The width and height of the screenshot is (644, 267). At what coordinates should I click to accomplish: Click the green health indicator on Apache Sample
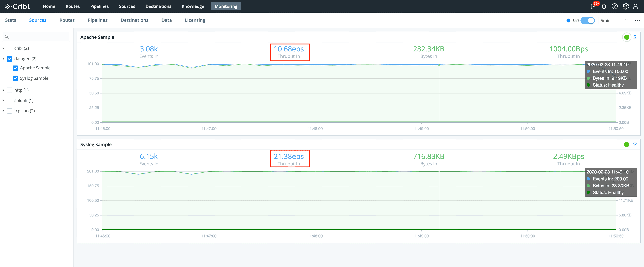(627, 37)
